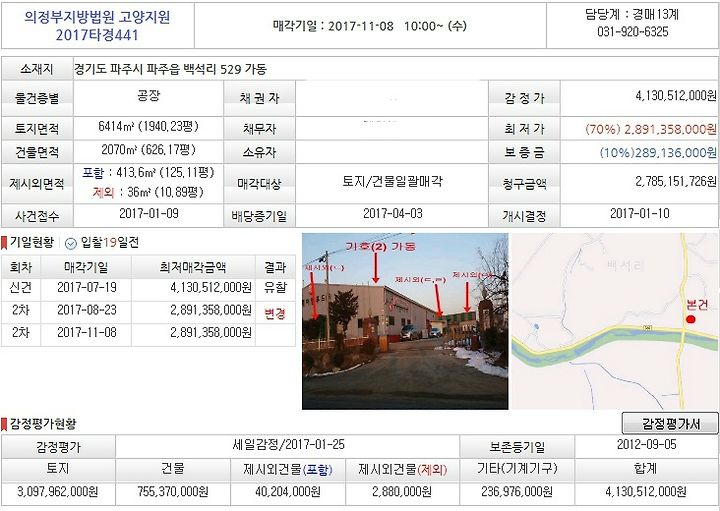Click the court name 의정부지방법원 고양지원

(97, 17)
